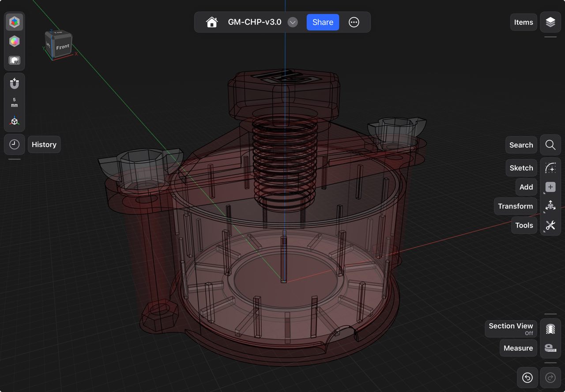Screen dimensions: 565x392
Task: Go to the Home screen icon
Action: point(212,22)
